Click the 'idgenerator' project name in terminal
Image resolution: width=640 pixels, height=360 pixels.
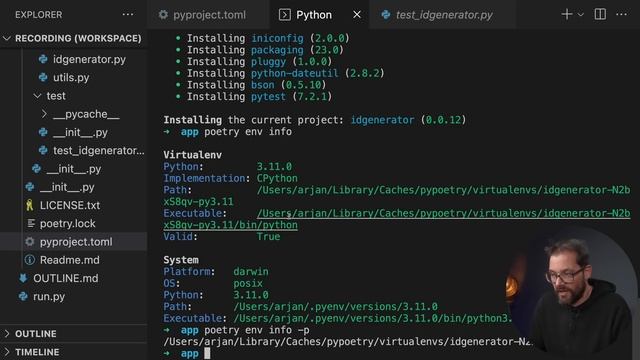click(382, 120)
